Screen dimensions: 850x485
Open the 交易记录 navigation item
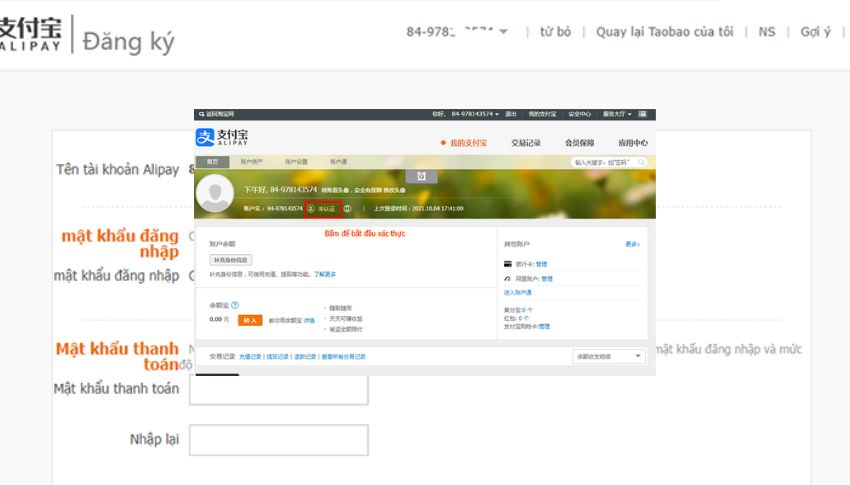526,143
